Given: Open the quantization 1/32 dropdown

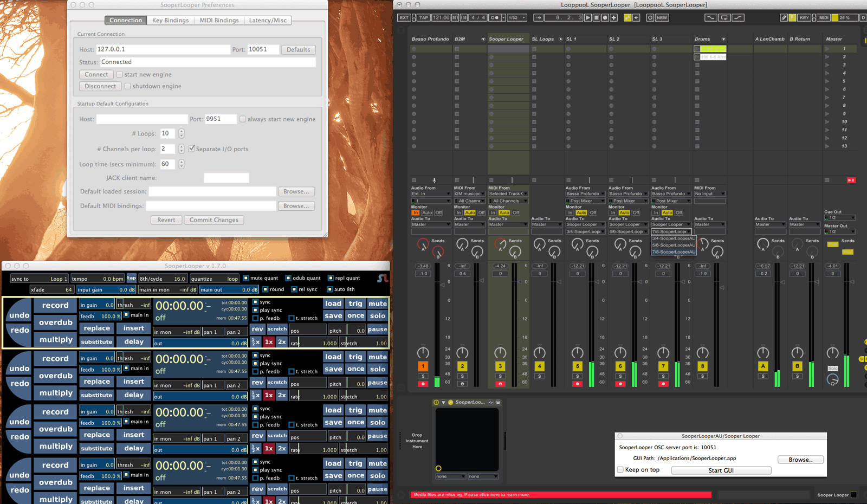Looking at the screenshot, I should tap(517, 17).
